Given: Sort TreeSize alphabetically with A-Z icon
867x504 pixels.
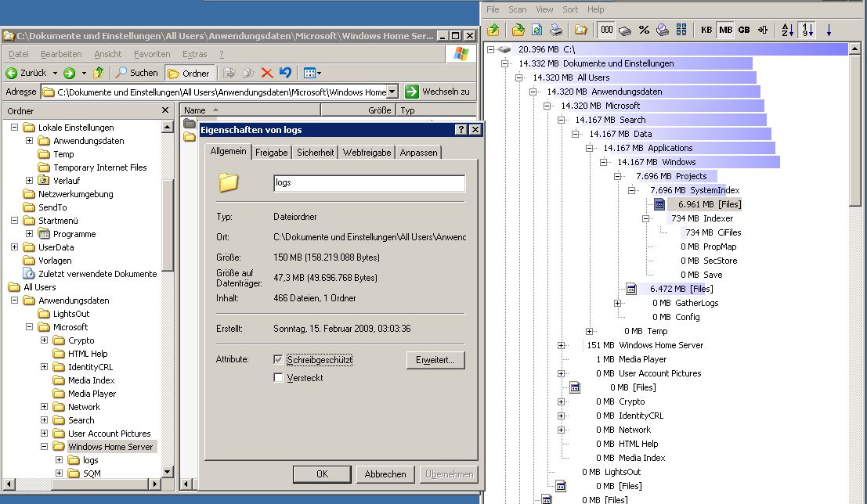Looking at the screenshot, I should coord(788,30).
